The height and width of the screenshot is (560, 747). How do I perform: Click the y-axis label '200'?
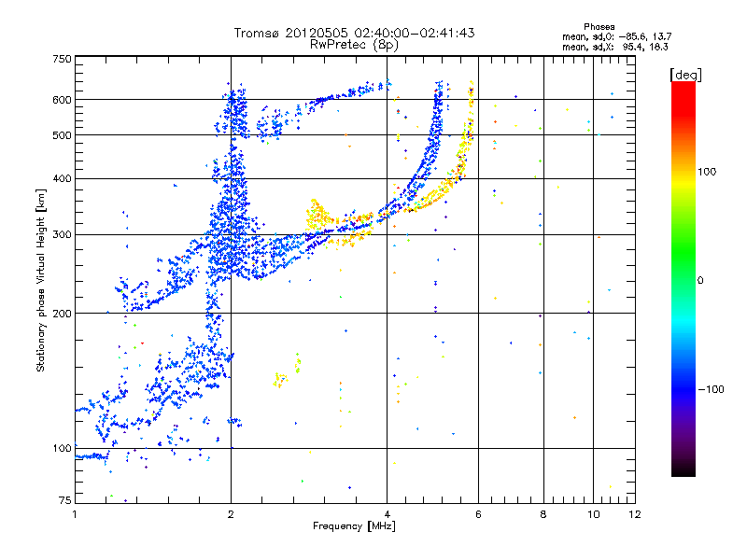(x=62, y=314)
